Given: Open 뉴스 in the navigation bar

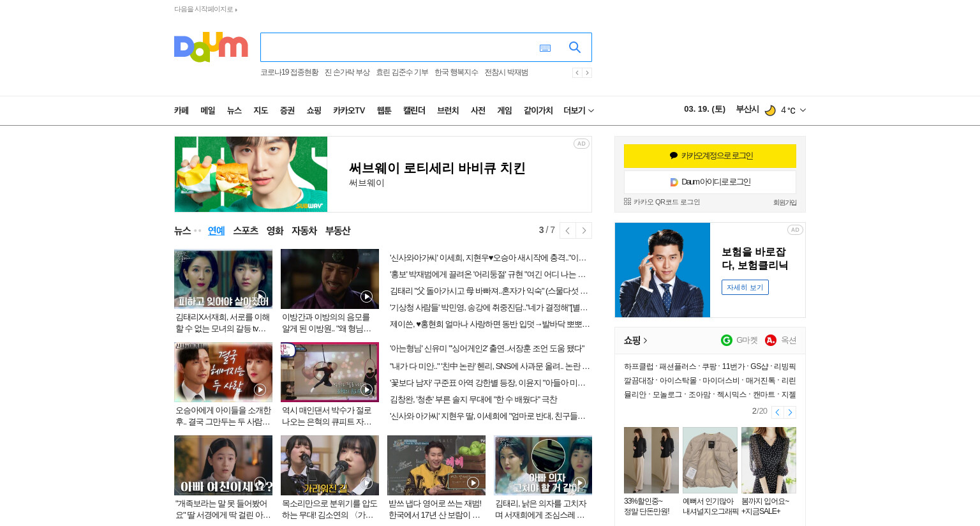Looking at the screenshot, I should coord(234,110).
